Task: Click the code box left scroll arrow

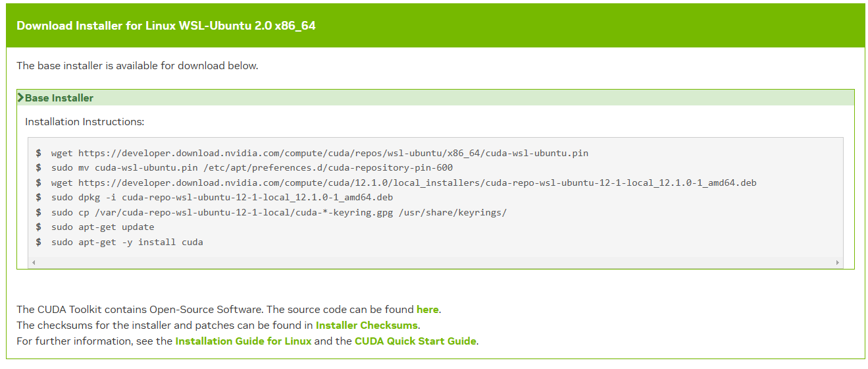Action: point(33,262)
